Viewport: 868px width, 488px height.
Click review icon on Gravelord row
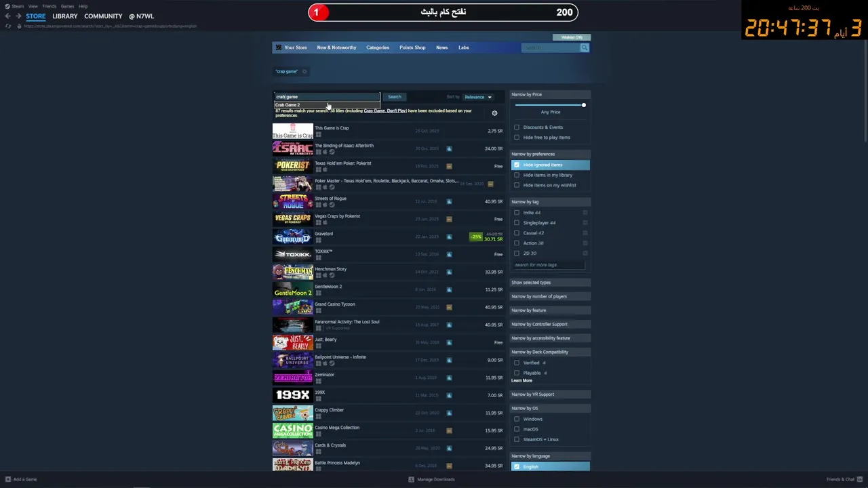(x=449, y=237)
